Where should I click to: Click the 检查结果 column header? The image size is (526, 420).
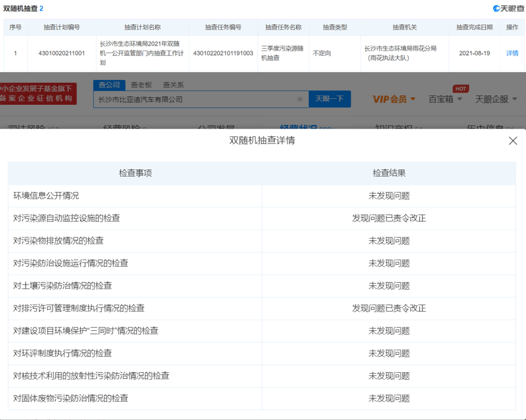pyautogui.click(x=389, y=173)
